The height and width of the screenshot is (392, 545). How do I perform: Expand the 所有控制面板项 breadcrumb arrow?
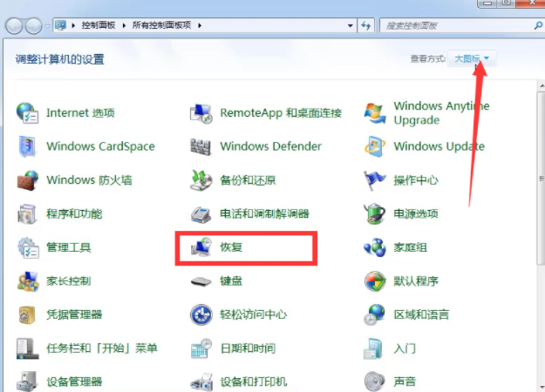pos(200,26)
